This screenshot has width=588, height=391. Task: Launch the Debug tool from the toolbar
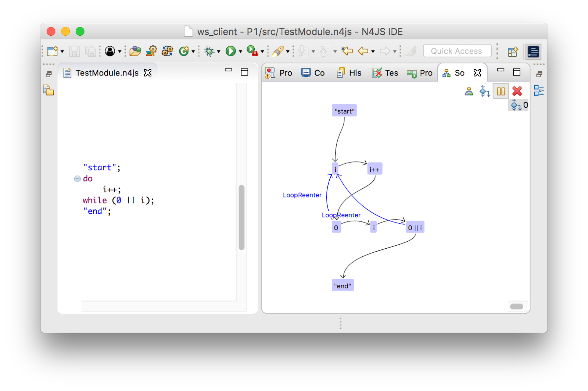click(x=209, y=51)
